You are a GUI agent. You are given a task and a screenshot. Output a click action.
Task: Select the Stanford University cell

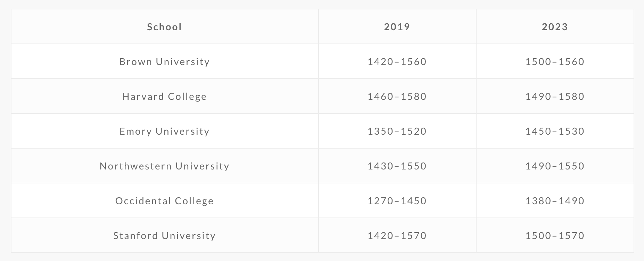164,236
